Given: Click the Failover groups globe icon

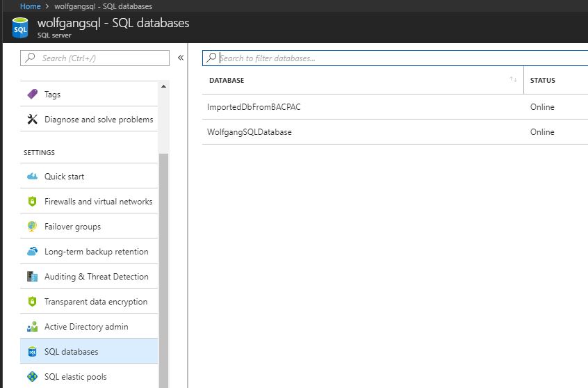Looking at the screenshot, I should [32, 226].
